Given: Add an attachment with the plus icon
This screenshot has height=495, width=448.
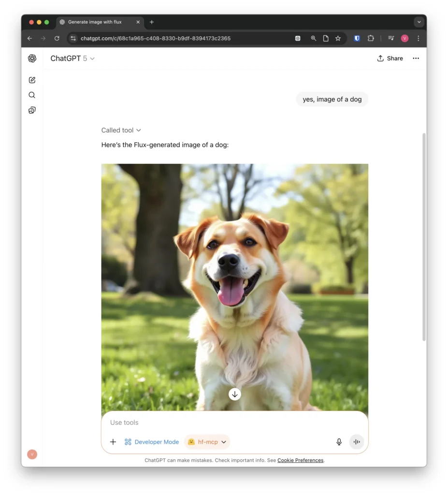Looking at the screenshot, I should [113, 442].
